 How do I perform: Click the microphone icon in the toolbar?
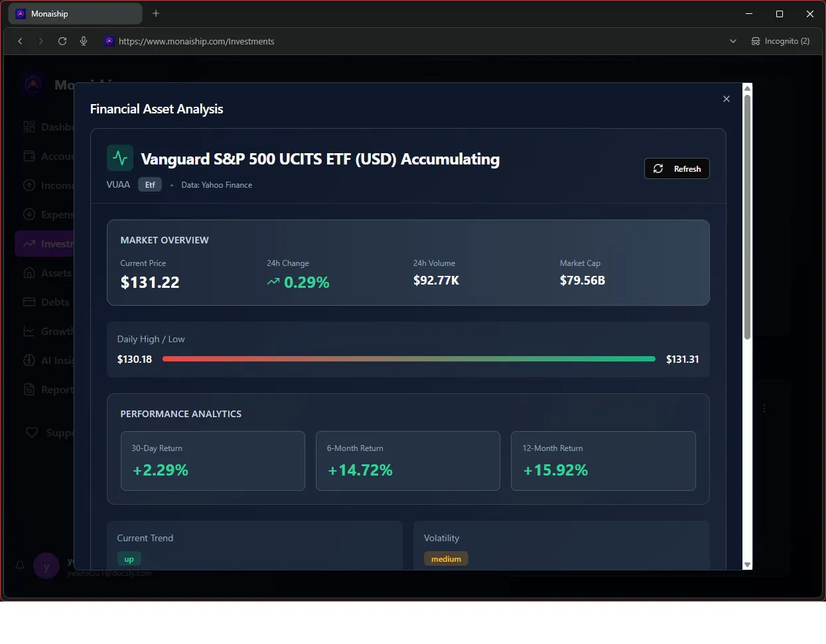click(x=84, y=41)
